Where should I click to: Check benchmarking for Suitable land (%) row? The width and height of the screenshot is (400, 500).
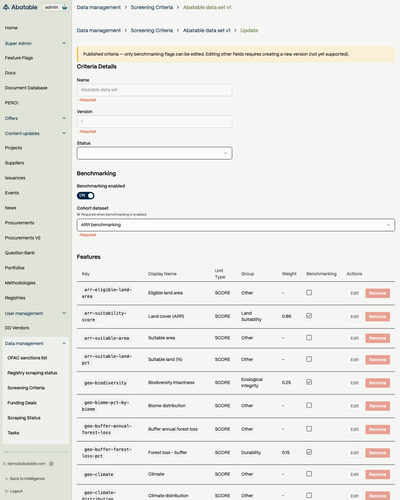(309, 359)
